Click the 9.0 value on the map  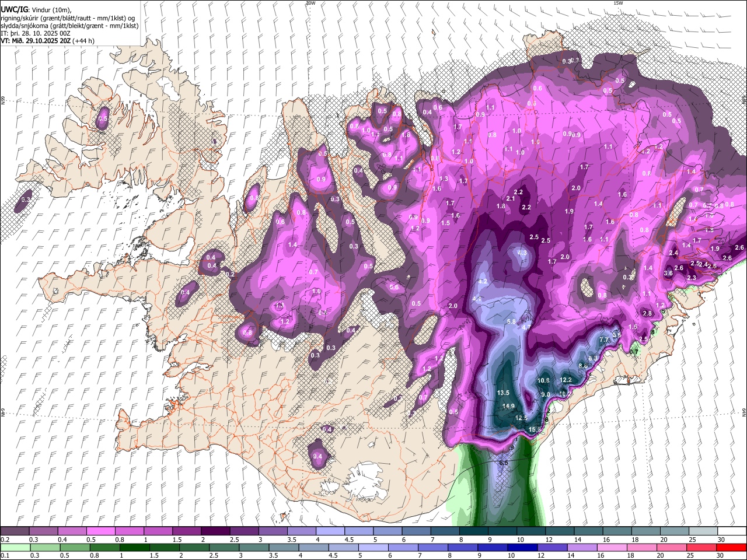[x=546, y=395]
